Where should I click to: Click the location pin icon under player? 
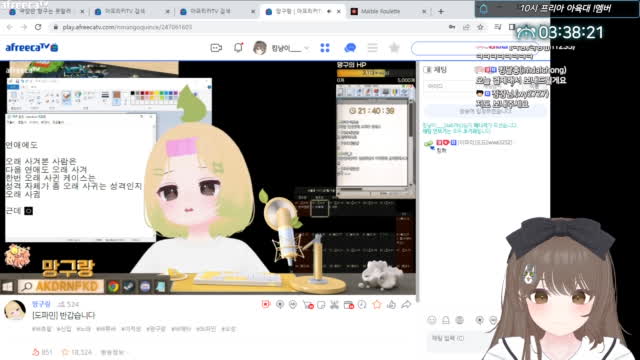click(280, 304)
